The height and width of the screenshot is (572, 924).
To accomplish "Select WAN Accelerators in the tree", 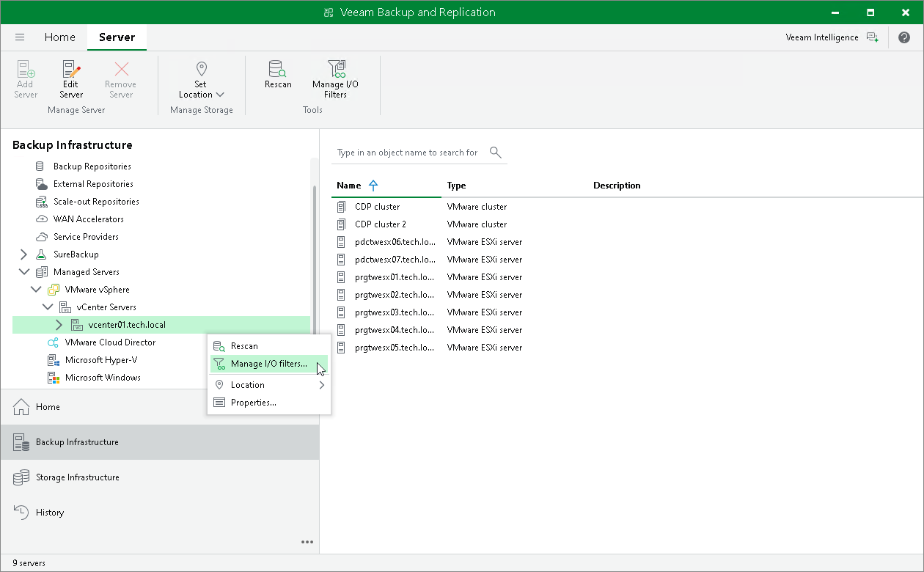I will [89, 219].
